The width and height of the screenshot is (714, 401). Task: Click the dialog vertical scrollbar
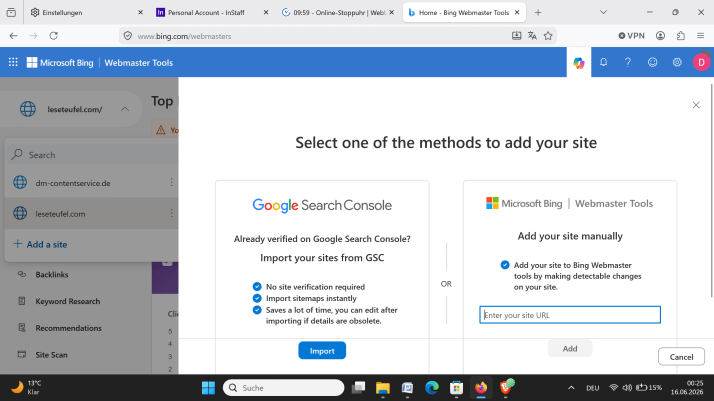coord(711,190)
